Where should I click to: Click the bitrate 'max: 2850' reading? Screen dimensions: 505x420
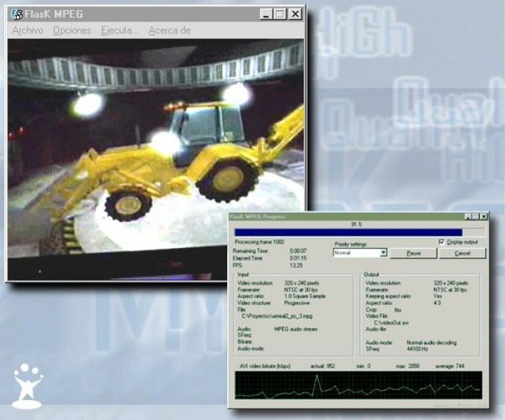pos(408,367)
